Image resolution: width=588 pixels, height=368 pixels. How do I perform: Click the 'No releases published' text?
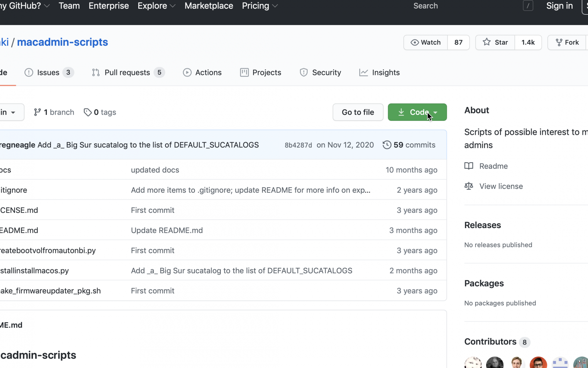(498, 245)
